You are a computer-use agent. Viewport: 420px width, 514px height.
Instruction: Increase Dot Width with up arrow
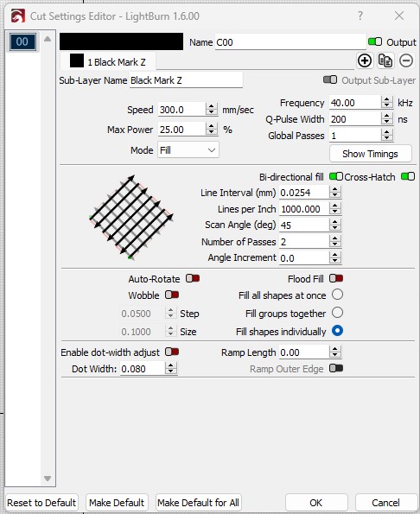tap(170, 365)
